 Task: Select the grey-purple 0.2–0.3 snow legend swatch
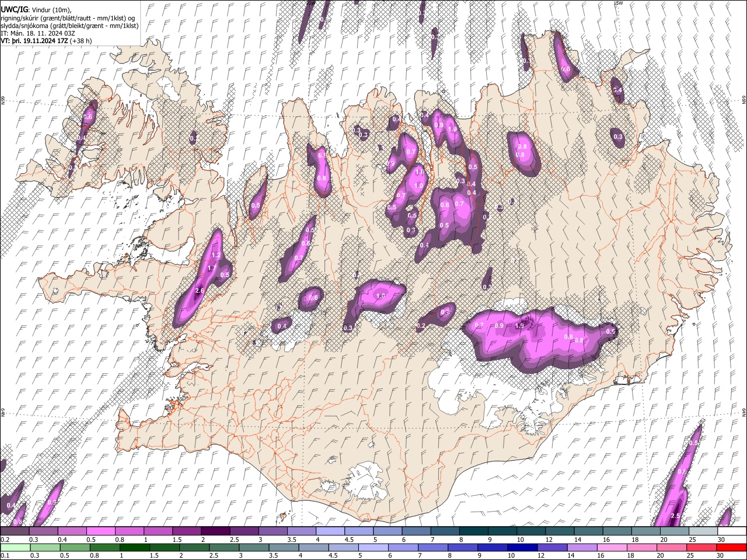coord(15,531)
